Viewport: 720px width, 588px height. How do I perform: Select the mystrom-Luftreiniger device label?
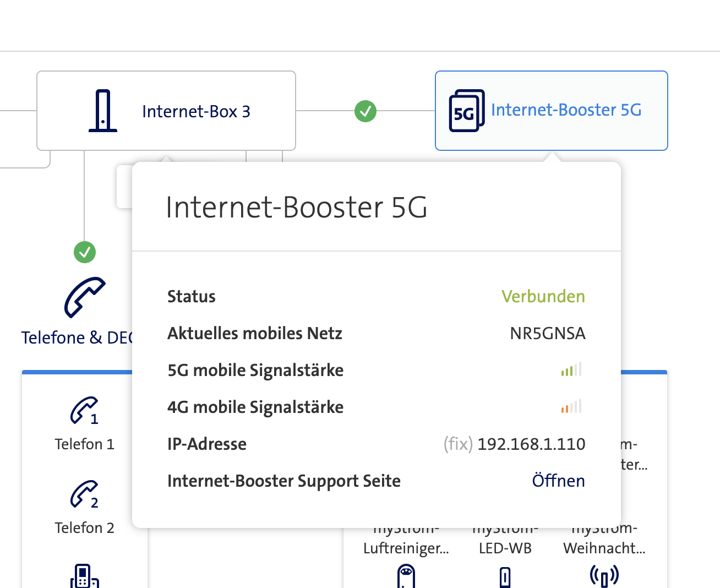coord(406,548)
